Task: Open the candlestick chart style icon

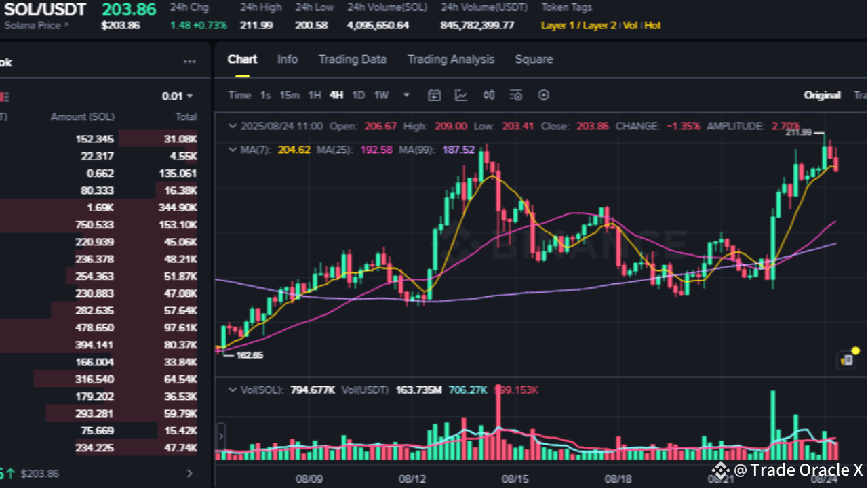Action: [x=489, y=95]
